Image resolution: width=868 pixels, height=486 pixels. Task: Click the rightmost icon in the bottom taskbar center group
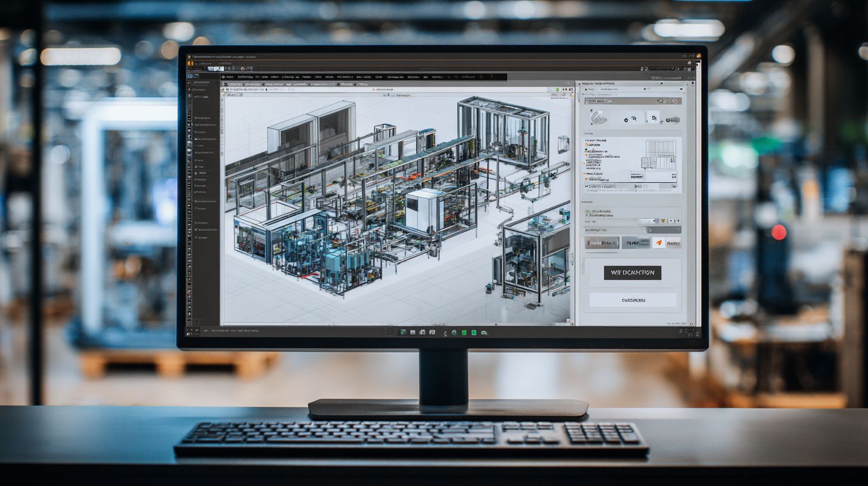click(484, 332)
